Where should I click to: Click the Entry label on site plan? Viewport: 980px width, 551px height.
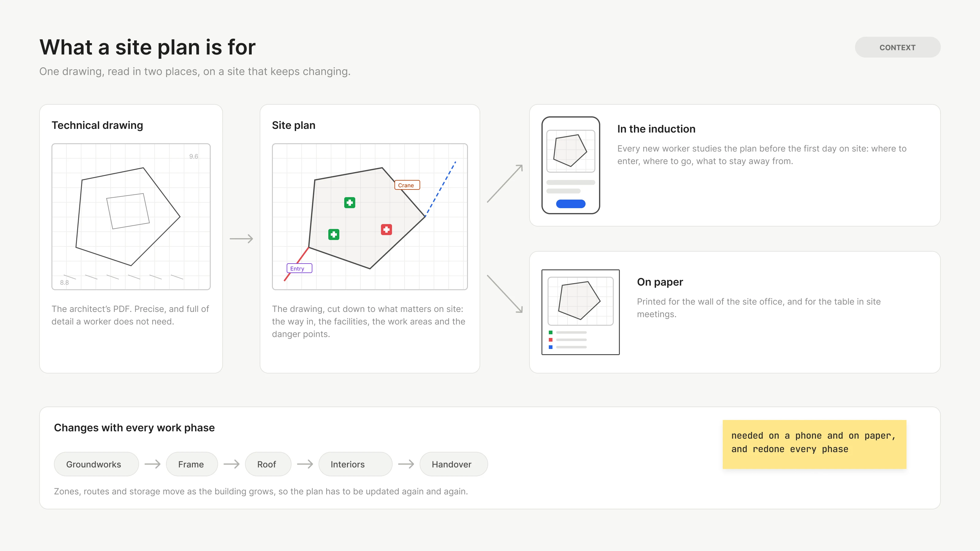click(x=299, y=268)
